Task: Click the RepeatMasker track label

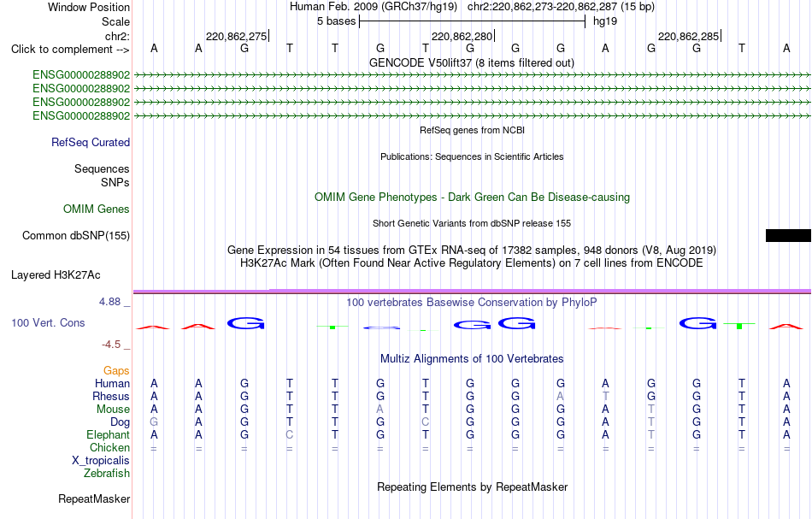Action: [x=94, y=498]
